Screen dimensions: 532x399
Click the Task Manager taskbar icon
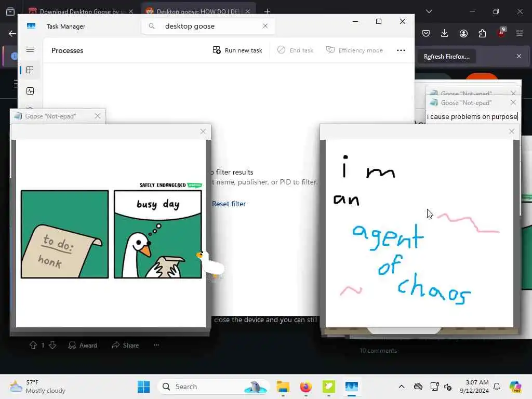pos(352,387)
